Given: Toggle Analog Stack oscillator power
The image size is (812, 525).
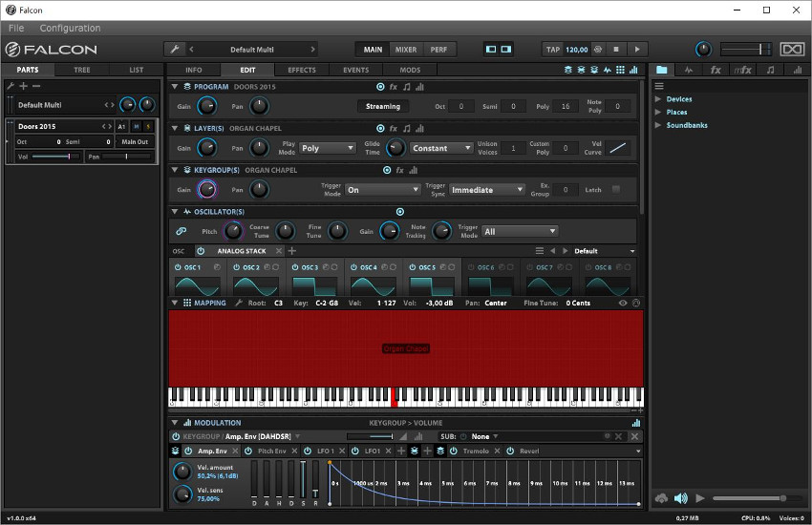Looking at the screenshot, I should (x=201, y=251).
